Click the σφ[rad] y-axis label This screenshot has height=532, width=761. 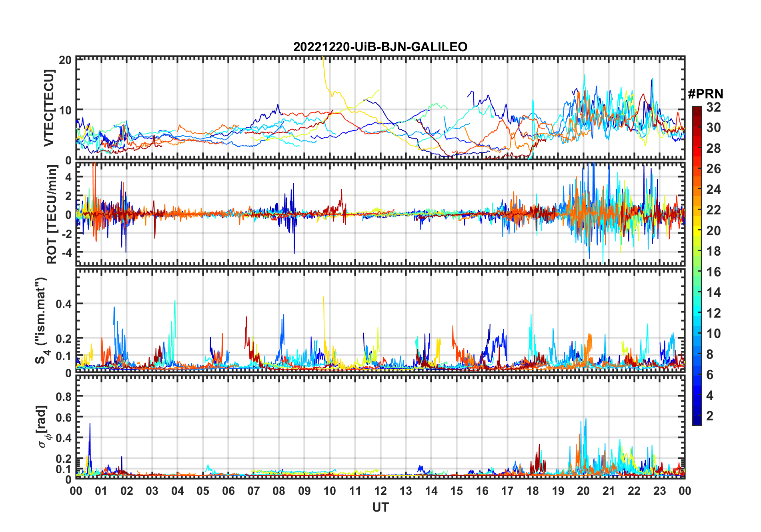43,426
